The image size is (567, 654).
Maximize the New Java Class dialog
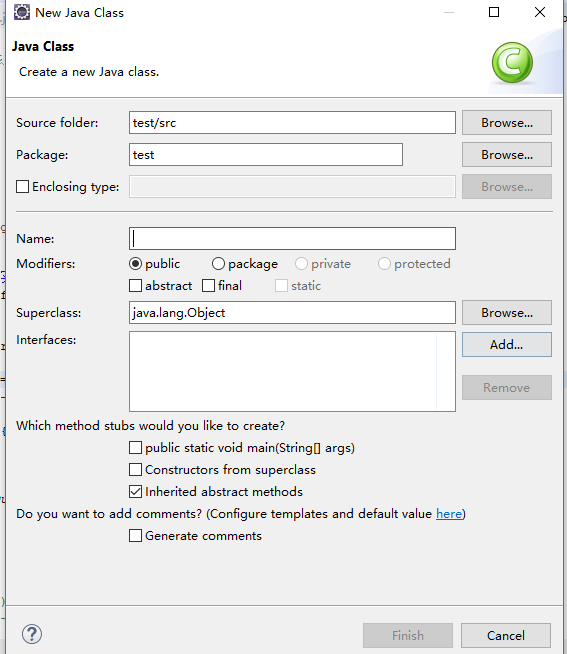[494, 12]
